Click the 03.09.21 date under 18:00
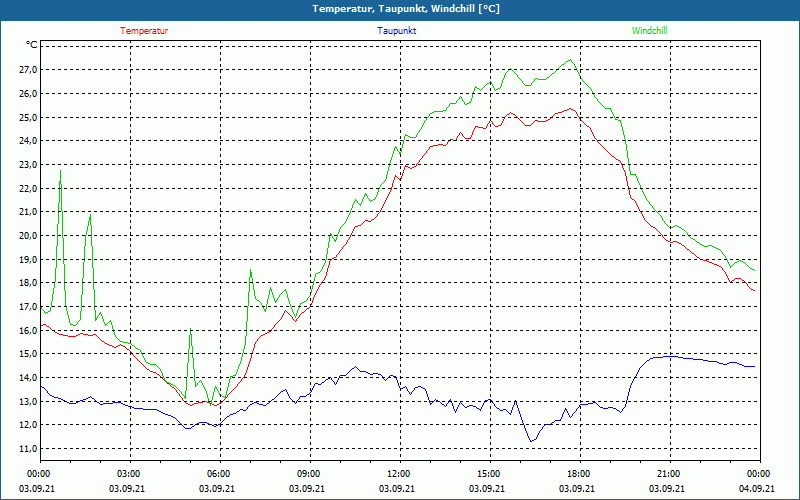800x500 pixels. pos(577,488)
